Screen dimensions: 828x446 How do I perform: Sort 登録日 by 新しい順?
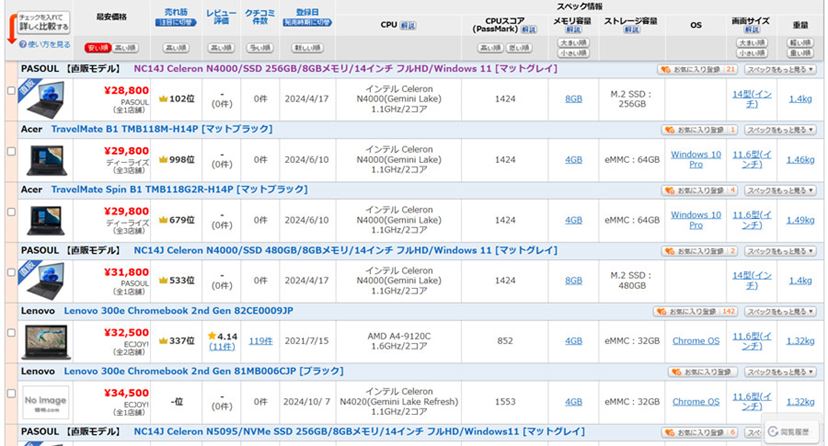pyautogui.click(x=307, y=48)
